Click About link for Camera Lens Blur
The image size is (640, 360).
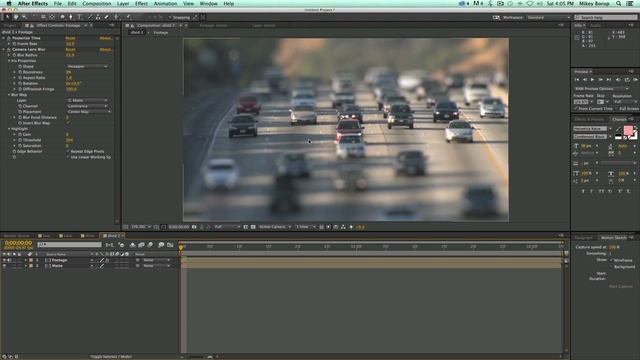tap(106, 49)
